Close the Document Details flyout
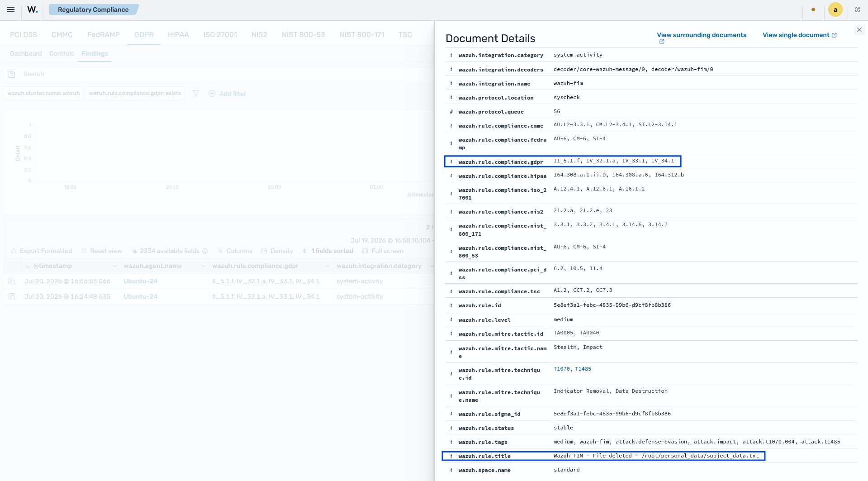This screenshot has width=868, height=481. point(859,30)
